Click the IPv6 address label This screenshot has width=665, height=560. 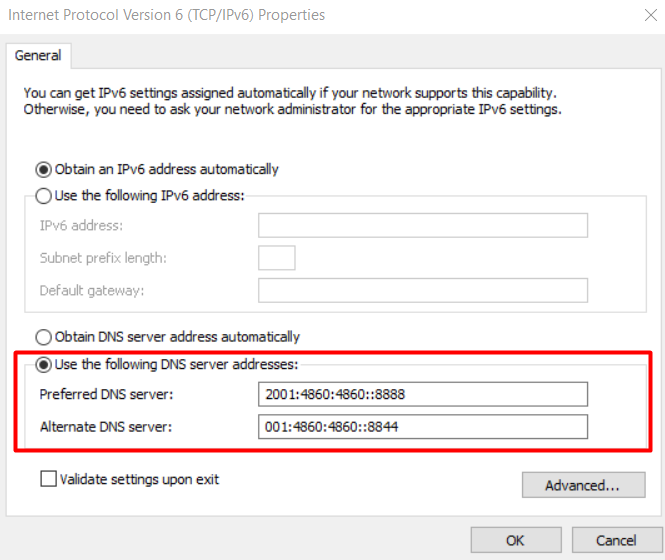81,225
